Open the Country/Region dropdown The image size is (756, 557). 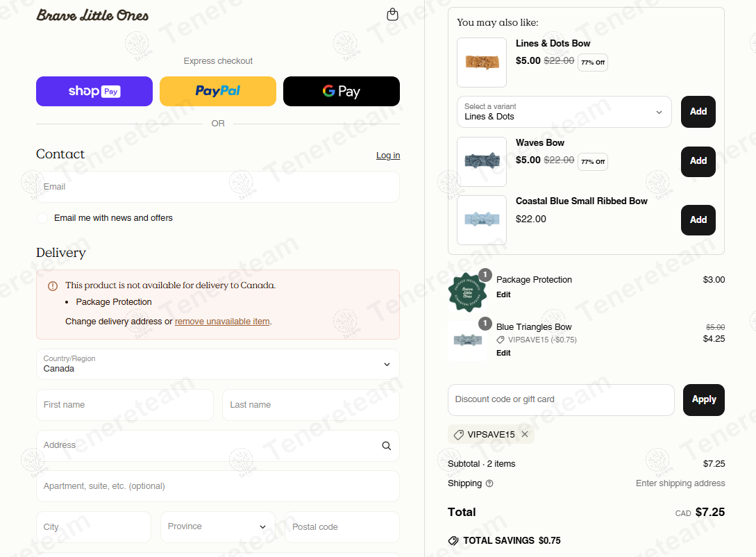coord(218,364)
